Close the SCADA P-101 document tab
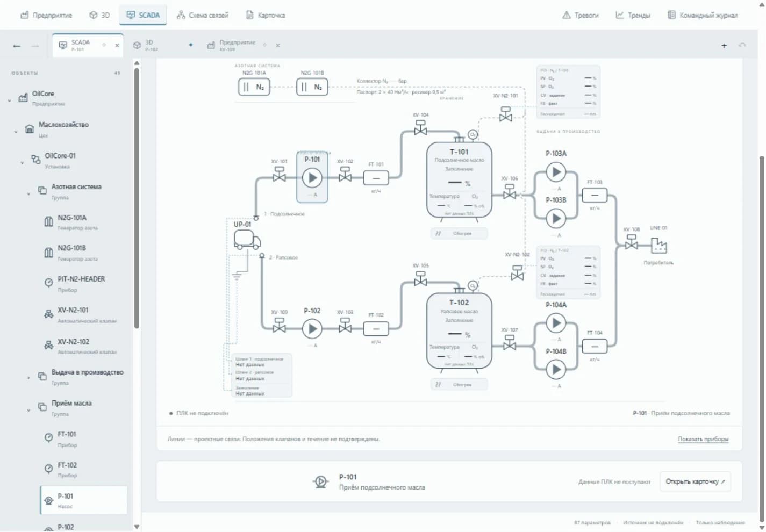The image size is (766, 532). (x=117, y=46)
